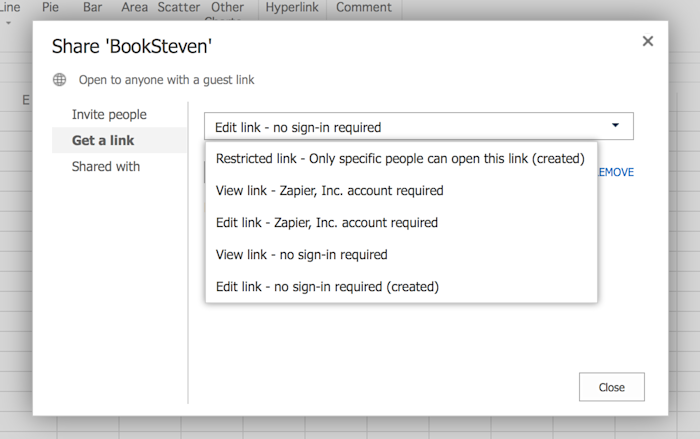The height and width of the screenshot is (439, 700).
Task: Select Restricted link for specific people option
Action: coord(400,159)
